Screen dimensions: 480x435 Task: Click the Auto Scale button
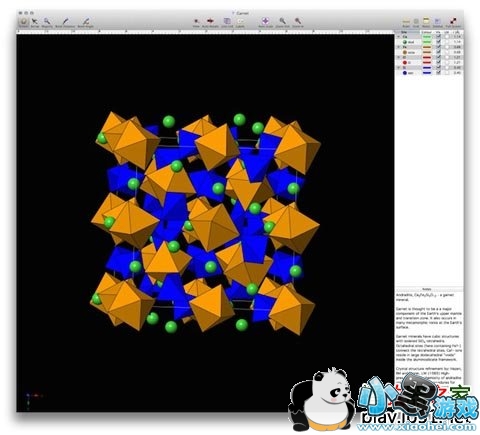265,23
